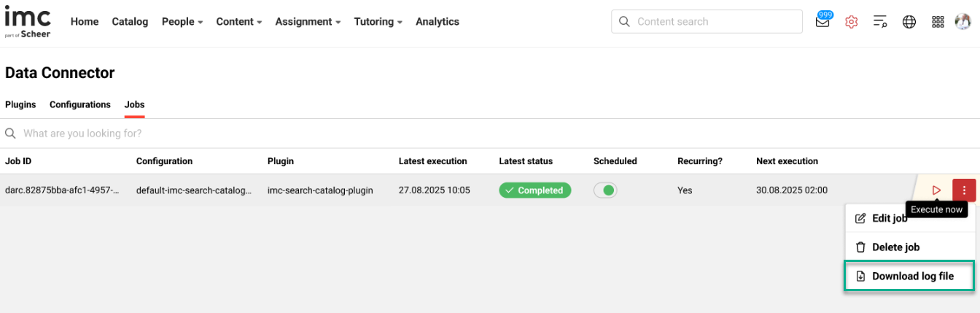Screen dimensions: 980x313
Task: Open the red settings gear icon
Action: (851, 22)
